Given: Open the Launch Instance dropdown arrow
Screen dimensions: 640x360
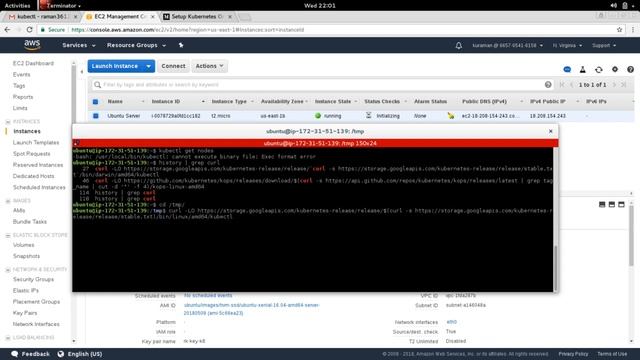Looking at the screenshot, I should pos(149,66).
